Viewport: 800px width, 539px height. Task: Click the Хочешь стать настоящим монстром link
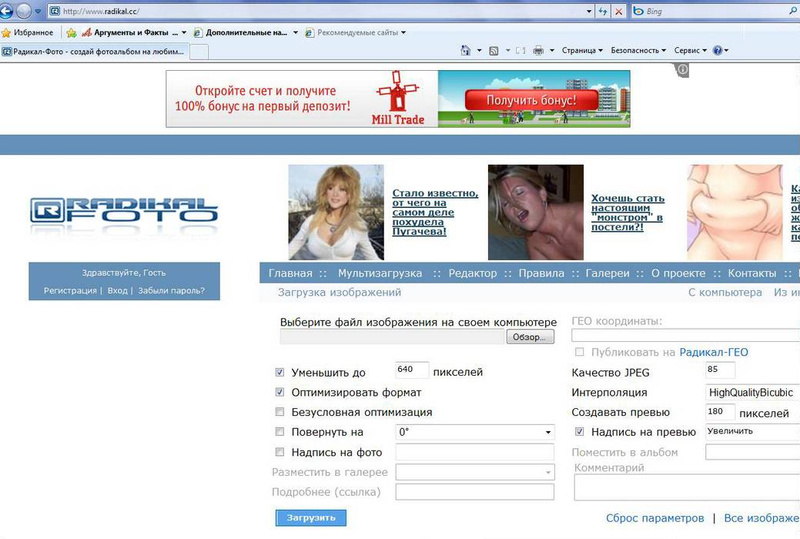(628, 212)
